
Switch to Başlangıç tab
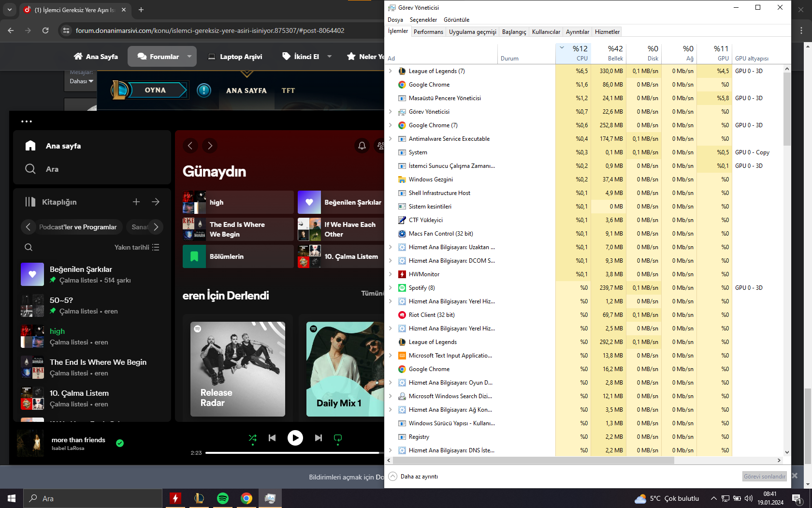514,32
